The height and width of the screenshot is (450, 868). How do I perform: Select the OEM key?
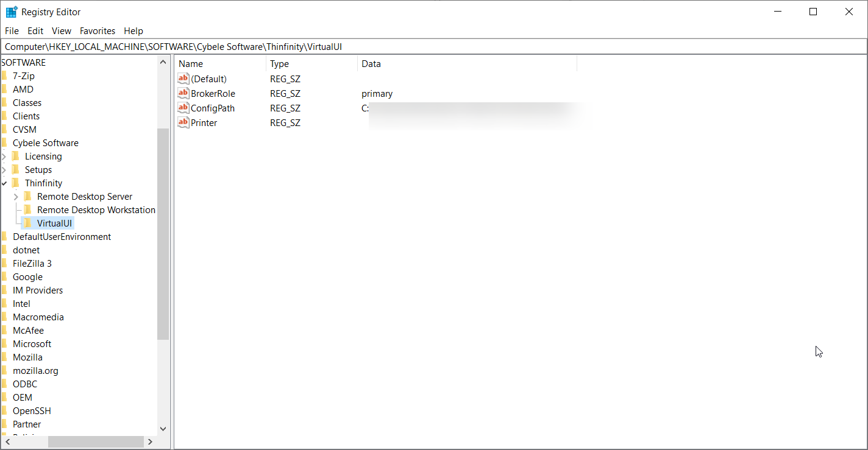point(23,397)
